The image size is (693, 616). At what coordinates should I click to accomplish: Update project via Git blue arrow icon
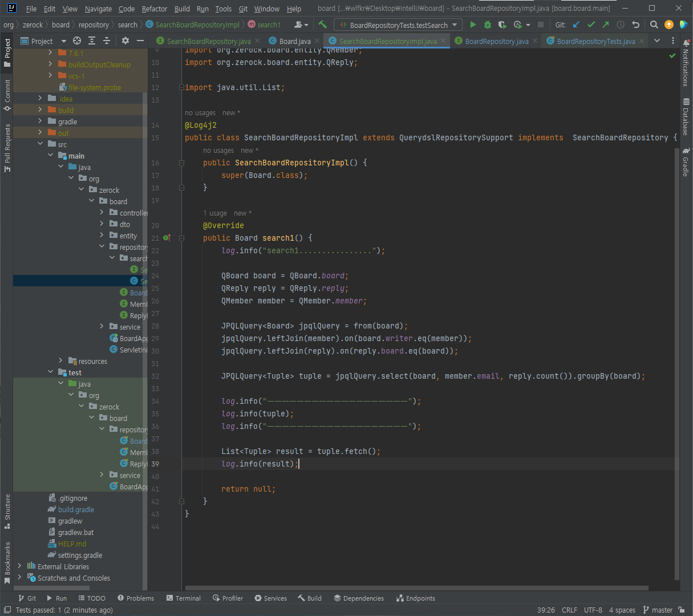576,25
